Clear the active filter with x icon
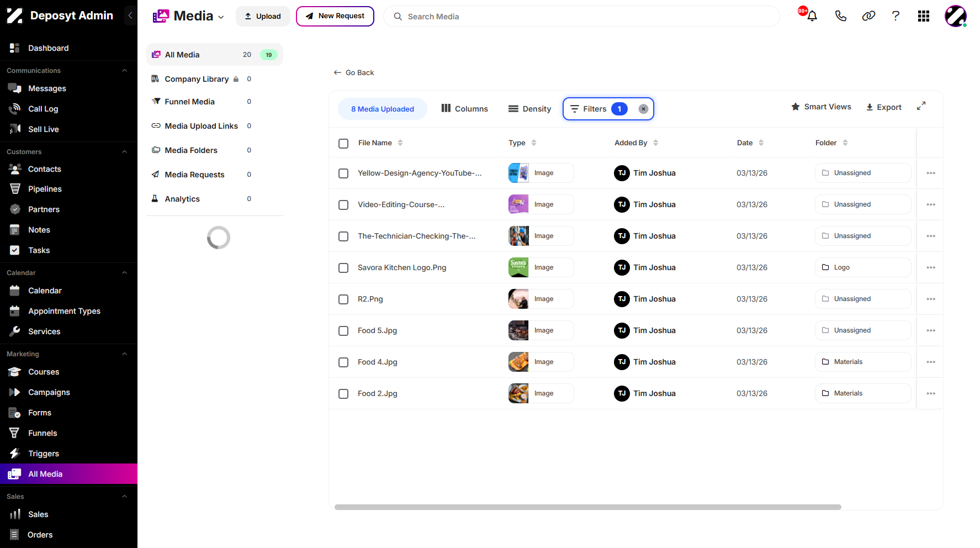 [643, 109]
